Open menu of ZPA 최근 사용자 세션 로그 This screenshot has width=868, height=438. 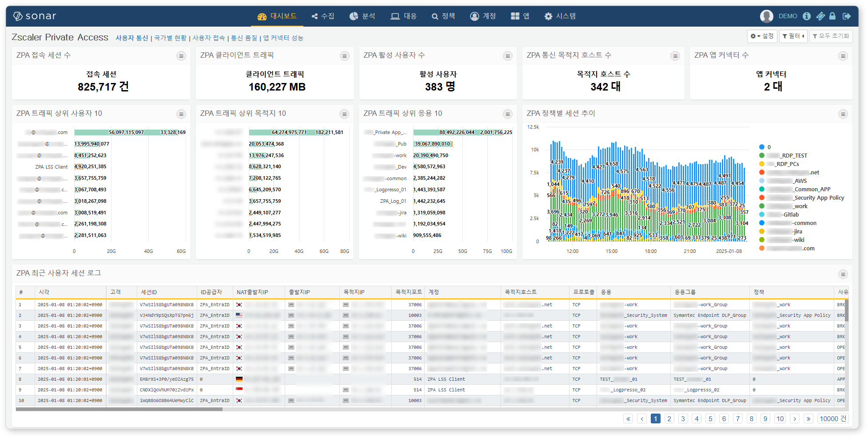click(843, 274)
